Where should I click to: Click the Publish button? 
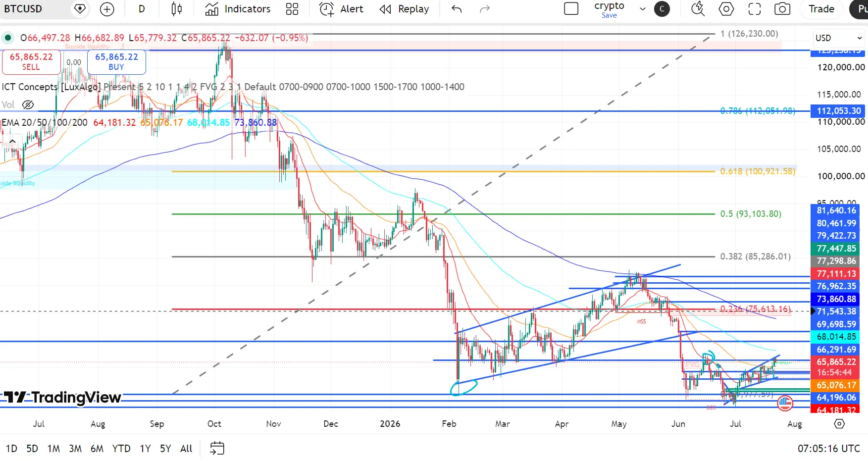860,9
